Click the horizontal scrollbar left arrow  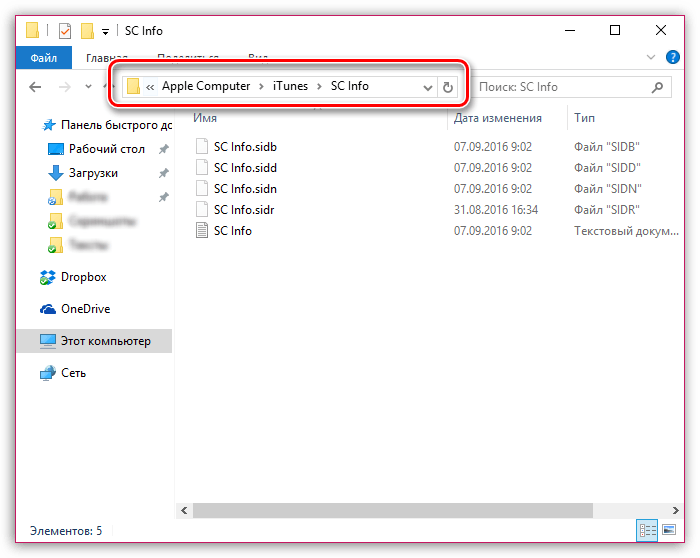(184, 510)
